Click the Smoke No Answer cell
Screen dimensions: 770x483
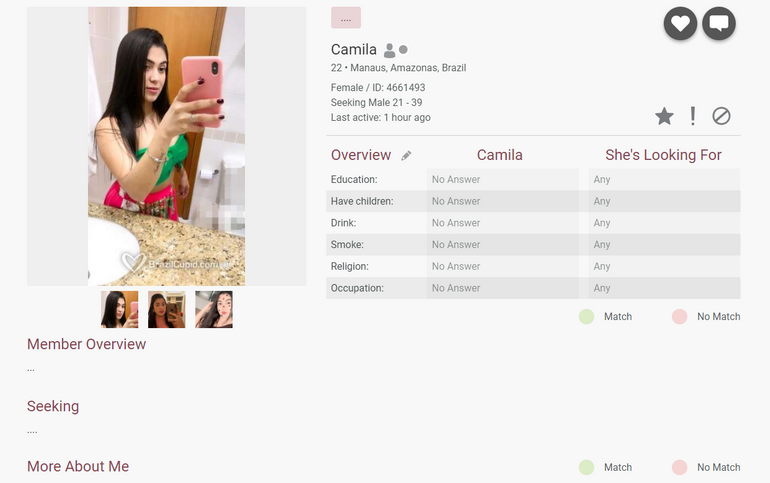pos(502,244)
